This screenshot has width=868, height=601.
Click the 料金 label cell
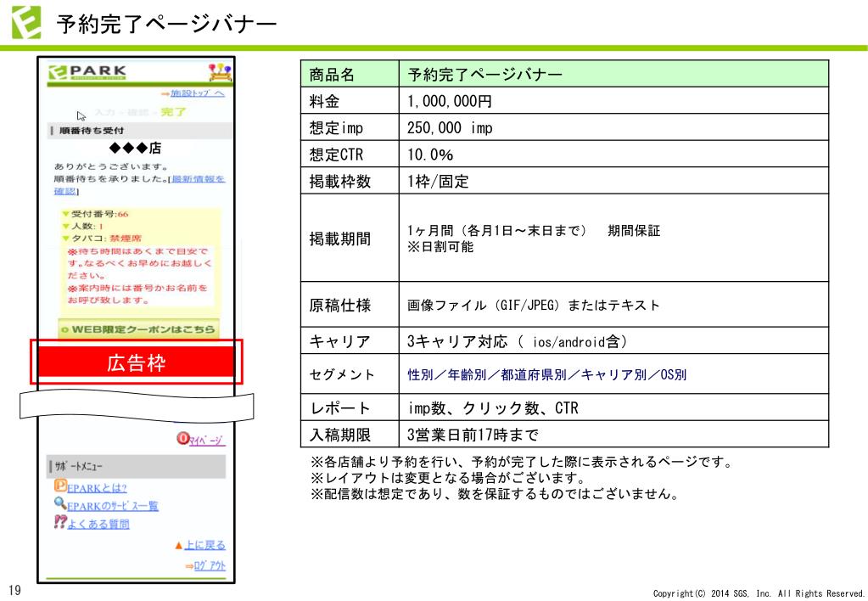350,101
